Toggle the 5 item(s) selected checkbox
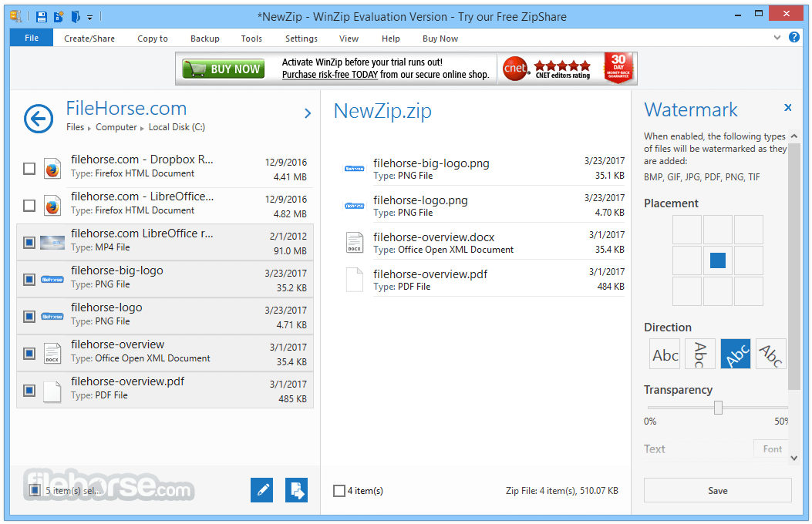This screenshot has height=524, width=812. pyautogui.click(x=35, y=490)
